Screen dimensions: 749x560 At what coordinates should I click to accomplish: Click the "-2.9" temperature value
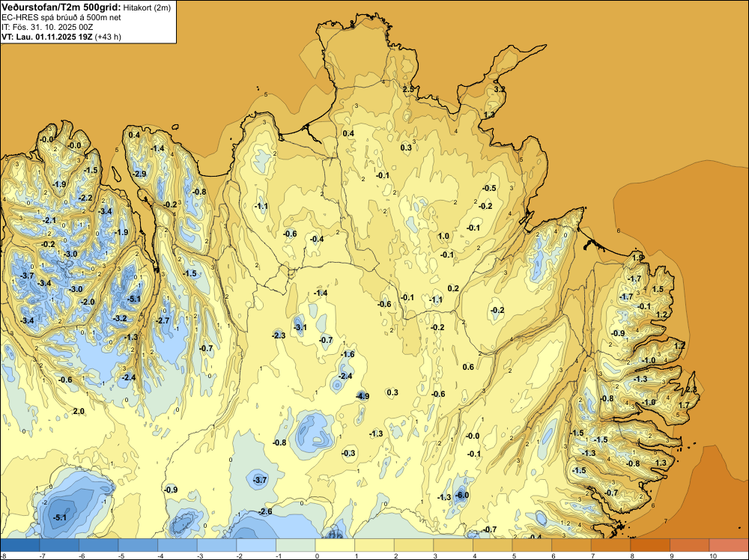pyautogui.click(x=139, y=174)
